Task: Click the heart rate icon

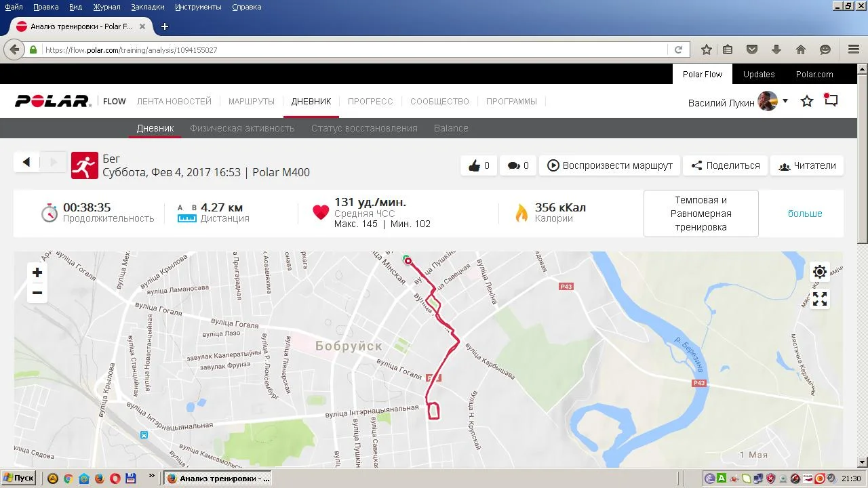Action: [321, 212]
